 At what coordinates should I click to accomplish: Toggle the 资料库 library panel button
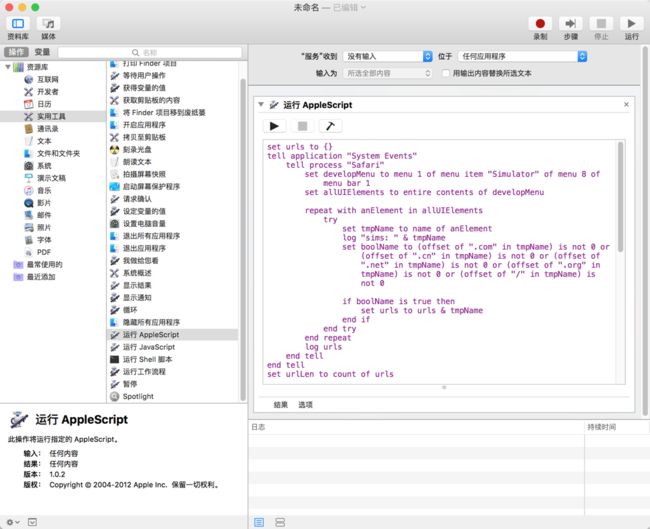[18, 24]
